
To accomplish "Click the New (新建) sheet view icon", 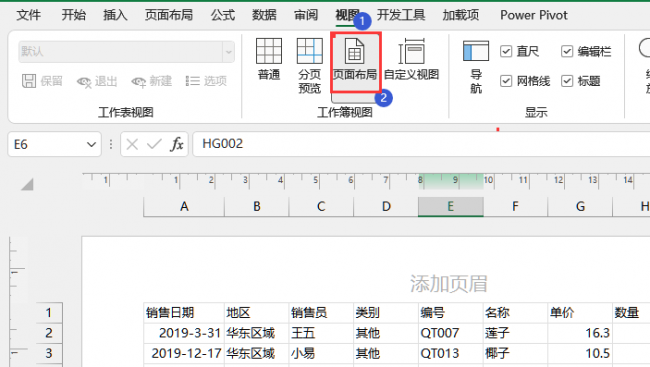I will (x=138, y=82).
